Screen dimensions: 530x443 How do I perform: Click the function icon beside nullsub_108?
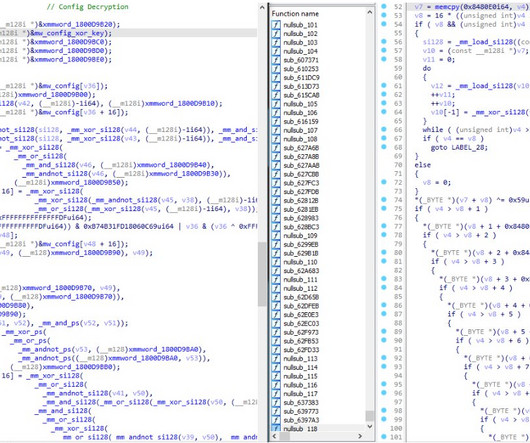coord(276,139)
